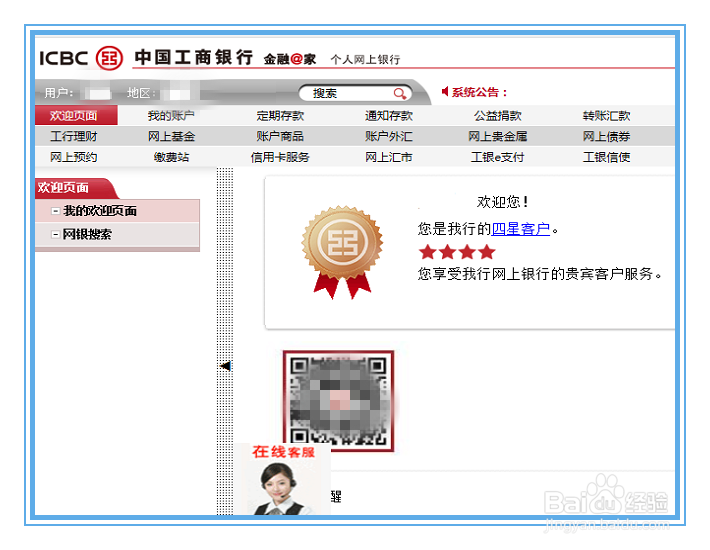This screenshot has height=550, width=710.
Task: Click the 系统公告 label
Action: 479,92
